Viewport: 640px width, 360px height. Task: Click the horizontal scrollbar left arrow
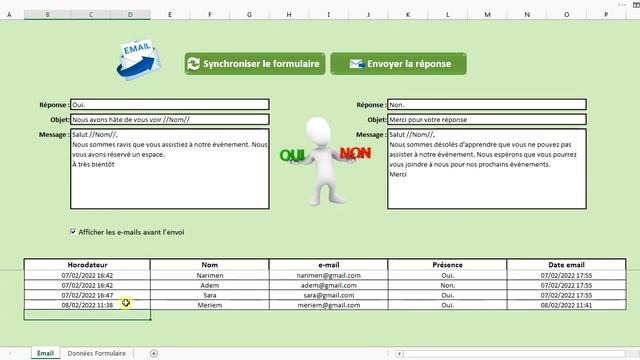click(400, 353)
